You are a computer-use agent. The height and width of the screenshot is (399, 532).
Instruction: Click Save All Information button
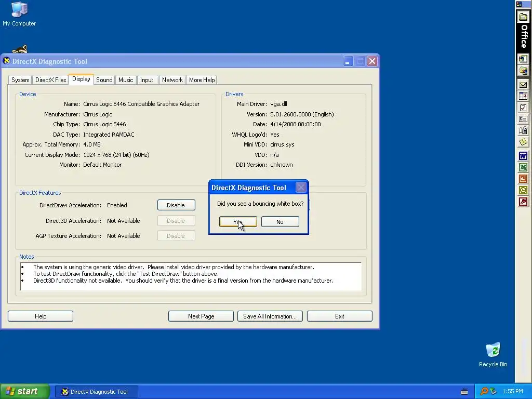click(x=270, y=316)
